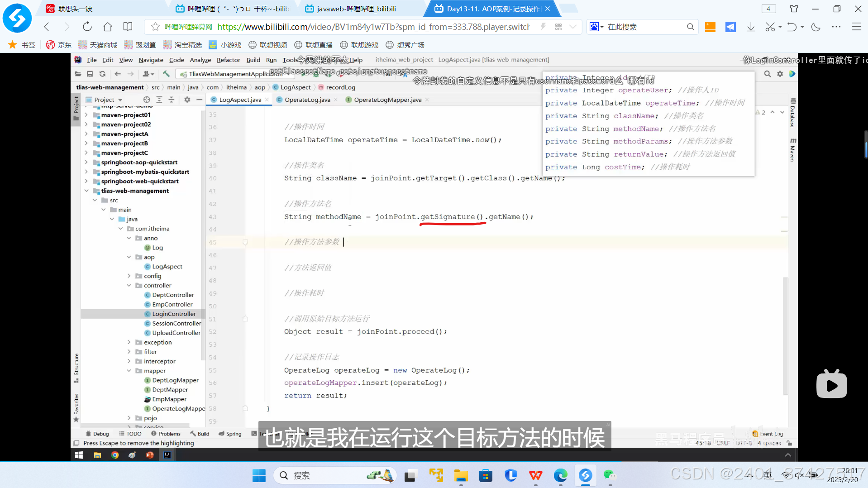Open the screenshot scissors tool
The width and height of the screenshot is (868, 488).
tap(770, 27)
